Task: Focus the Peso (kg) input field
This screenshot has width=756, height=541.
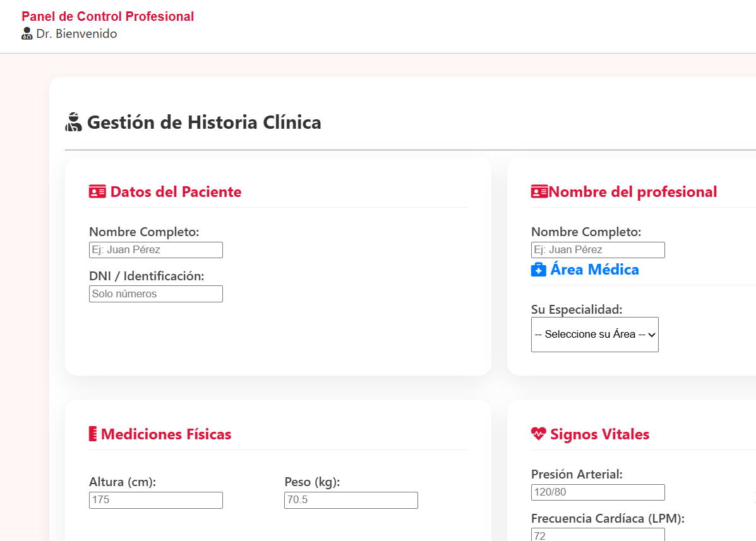Action: tap(351, 500)
